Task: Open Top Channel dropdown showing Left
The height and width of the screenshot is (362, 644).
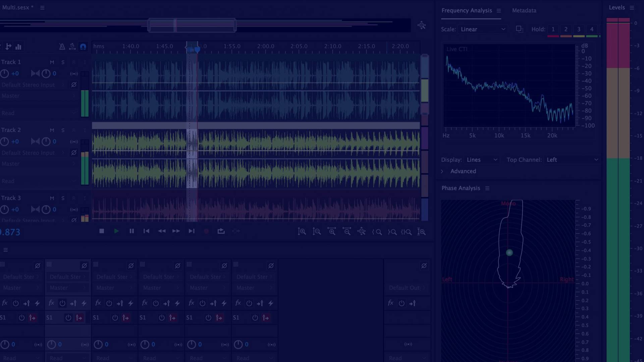Action: pos(572,160)
